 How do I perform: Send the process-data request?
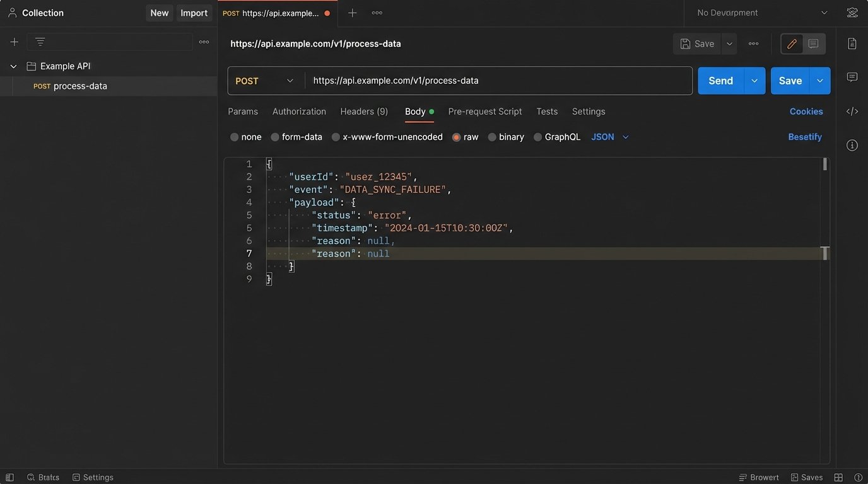coord(720,81)
